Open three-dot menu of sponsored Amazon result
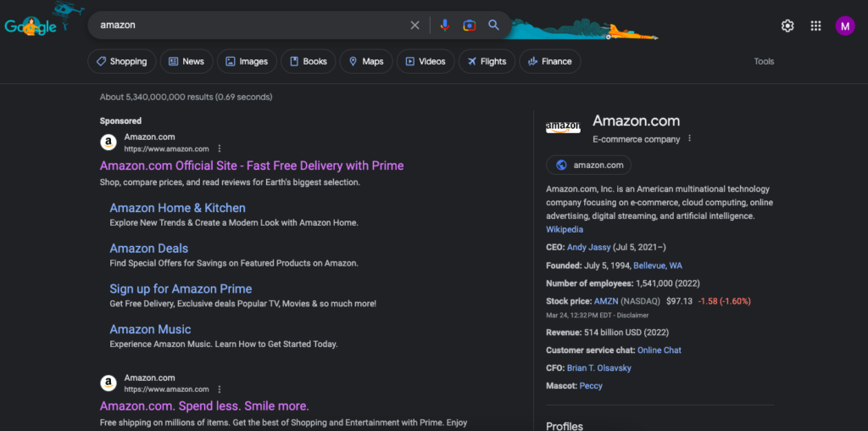868x431 pixels. click(220, 148)
